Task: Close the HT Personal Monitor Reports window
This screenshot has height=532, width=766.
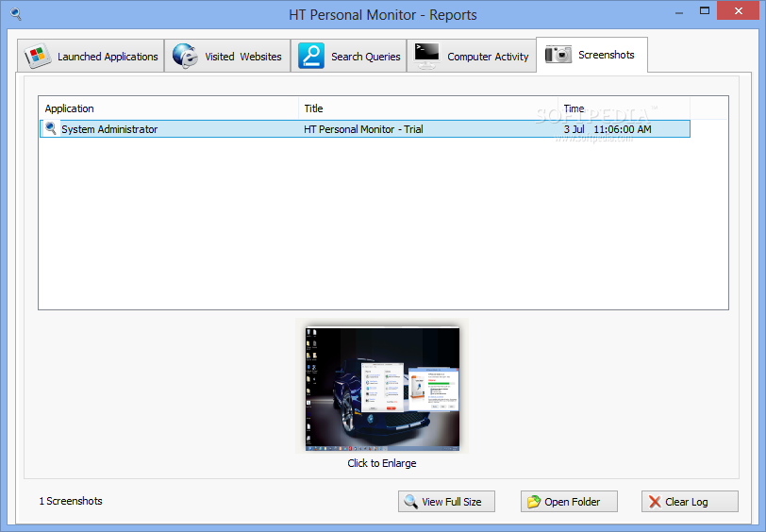Action: (738, 10)
